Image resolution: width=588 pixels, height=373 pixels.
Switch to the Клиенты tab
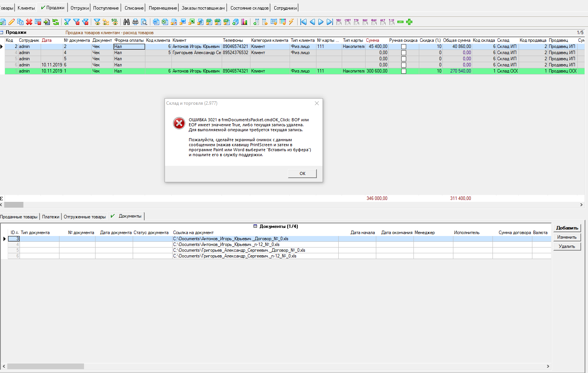26,7
